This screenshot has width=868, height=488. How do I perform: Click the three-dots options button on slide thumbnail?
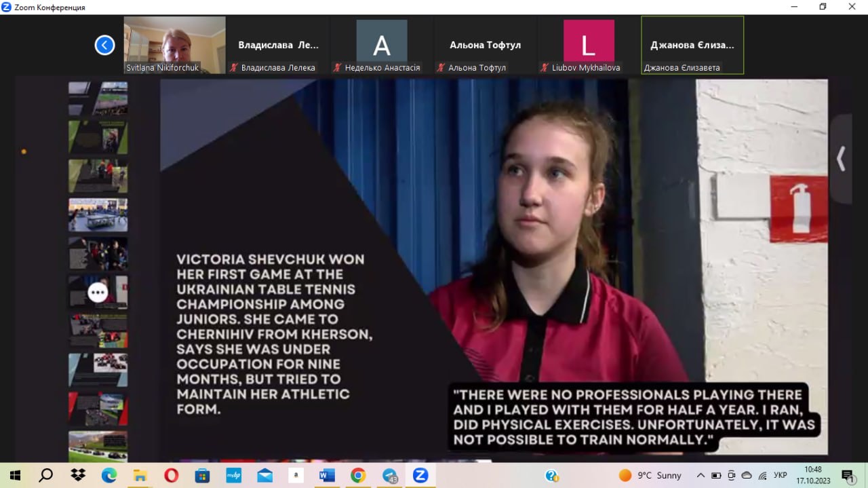coord(98,293)
